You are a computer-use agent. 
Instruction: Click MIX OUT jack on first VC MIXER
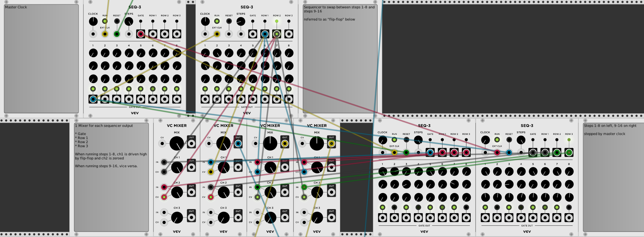click(x=192, y=143)
